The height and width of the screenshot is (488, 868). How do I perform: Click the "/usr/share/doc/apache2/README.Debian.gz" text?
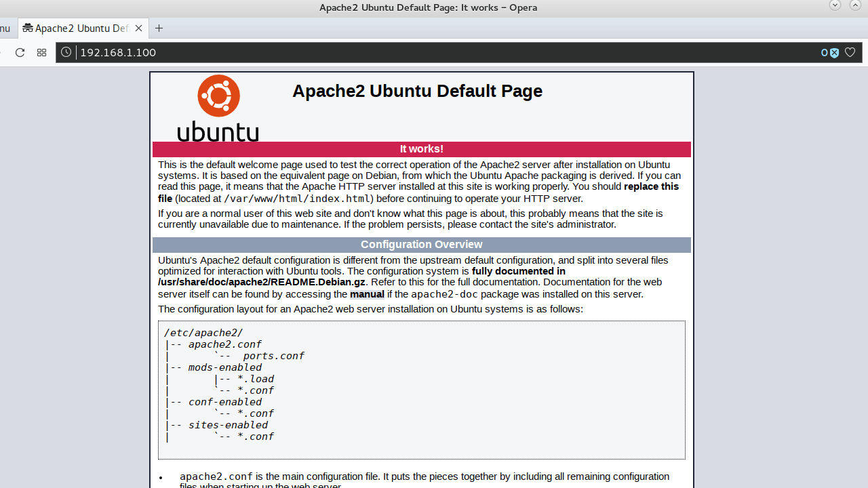click(x=262, y=282)
